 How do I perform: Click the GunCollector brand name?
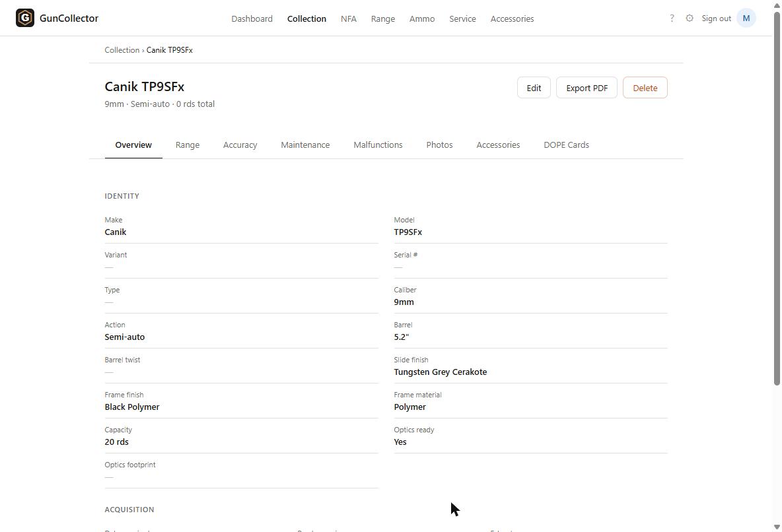click(x=69, y=18)
